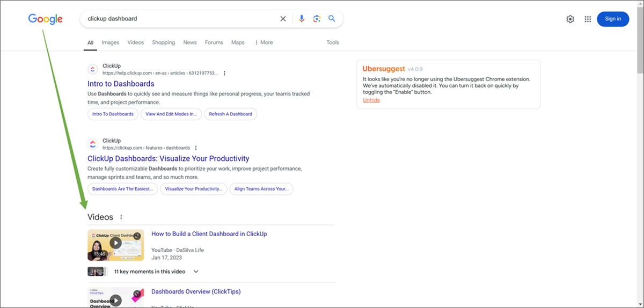Select the Refresh A Dashboard chip

pos(231,114)
